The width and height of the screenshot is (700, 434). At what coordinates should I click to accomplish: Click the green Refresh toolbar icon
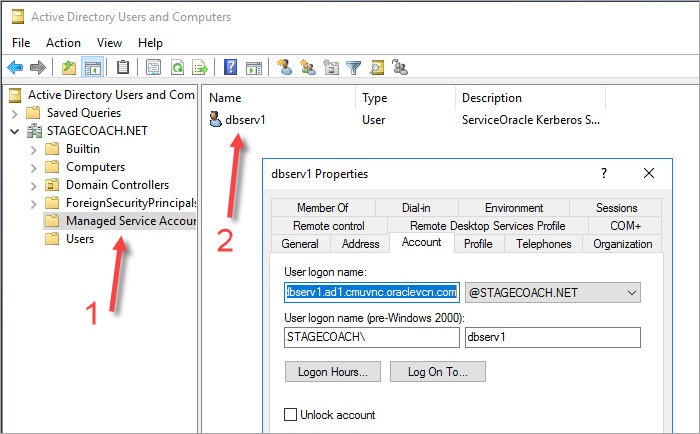coord(177,68)
